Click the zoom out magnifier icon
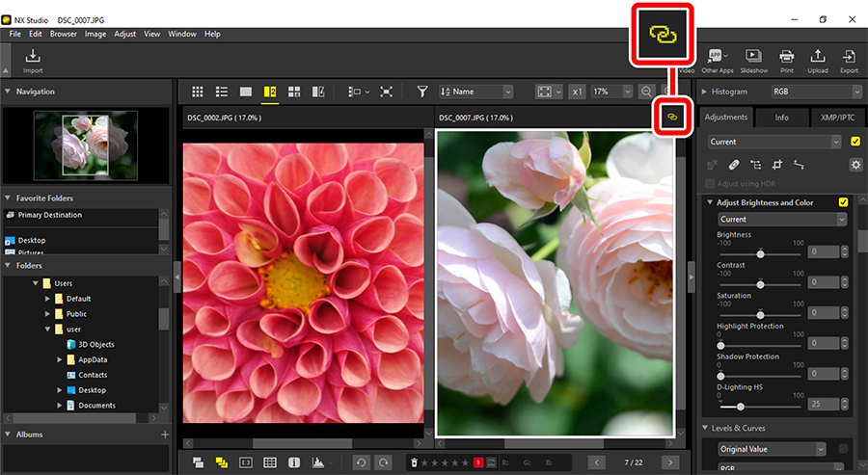Image resolution: width=868 pixels, height=475 pixels. click(645, 92)
